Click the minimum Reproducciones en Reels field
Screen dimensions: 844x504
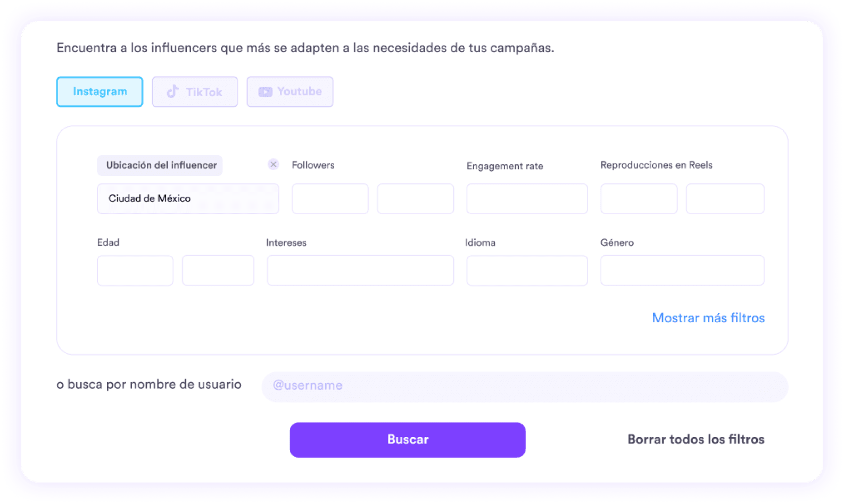coord(639,199)
